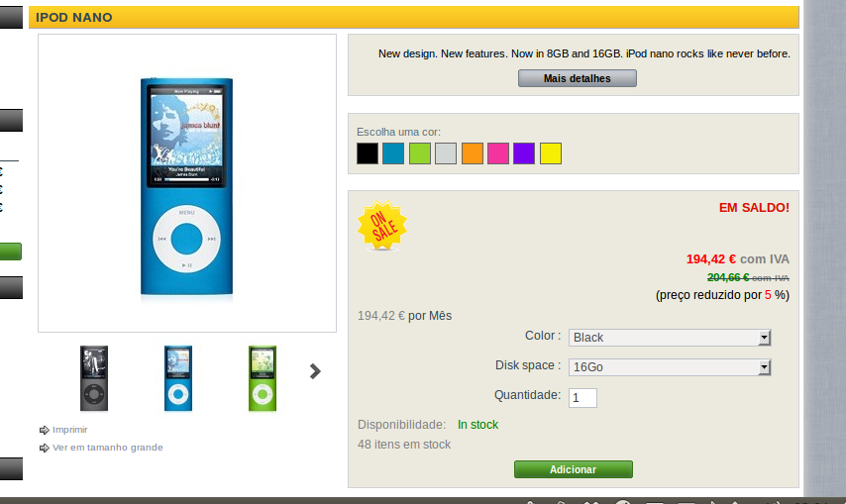Click the arrow icon beside Ver em tamanho grande
The height and width of the screenshot is (504, 846).
tap(45, 448)
